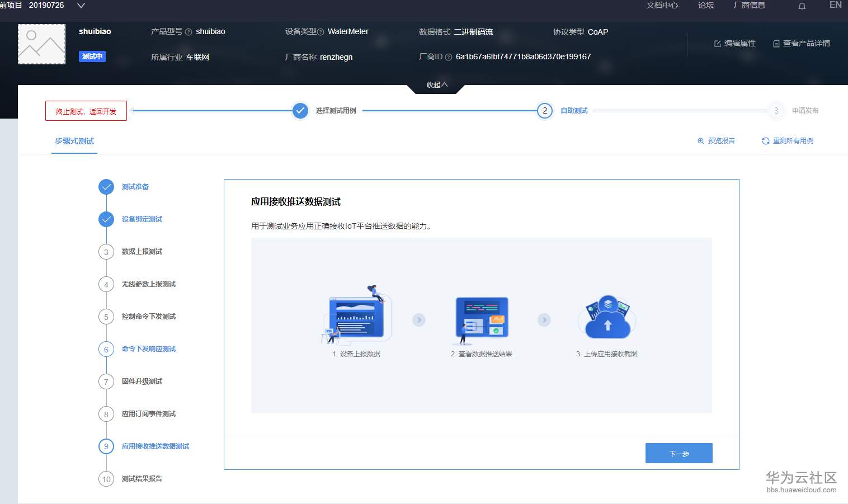Image resolution: width=848 pixels, height=504 pixels.
Task: Click the CoAP protocol type value
Action: [x=598, y=32]
